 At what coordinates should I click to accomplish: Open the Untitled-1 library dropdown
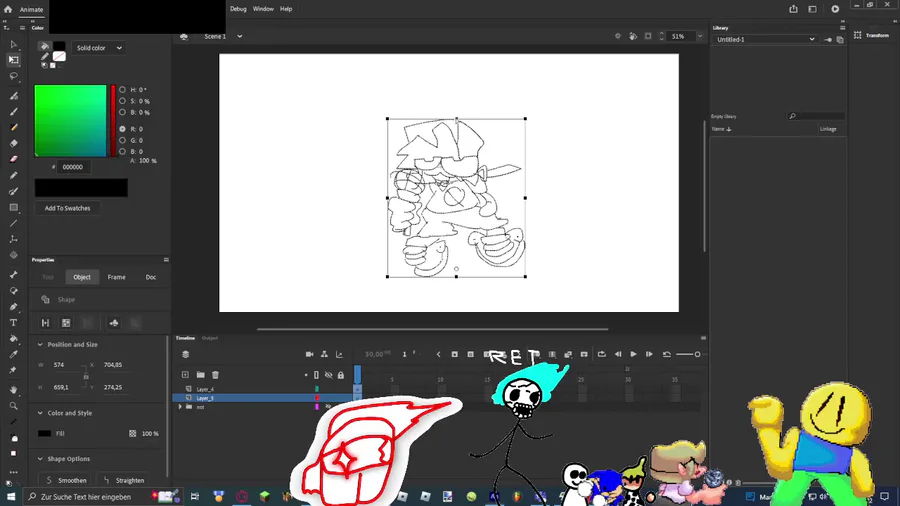765,40
